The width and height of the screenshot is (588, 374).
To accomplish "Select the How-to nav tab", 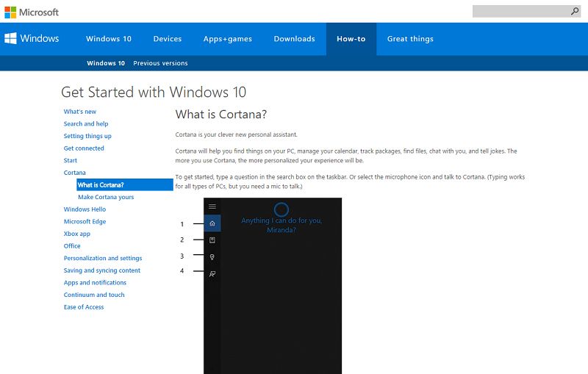I will (x=351, y=39).
